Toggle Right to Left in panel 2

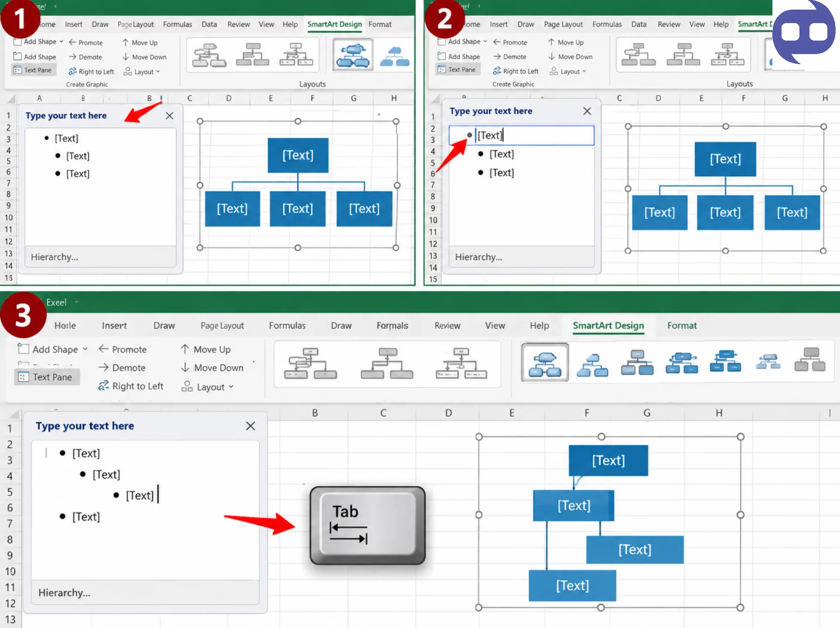(x=516, y=71)
